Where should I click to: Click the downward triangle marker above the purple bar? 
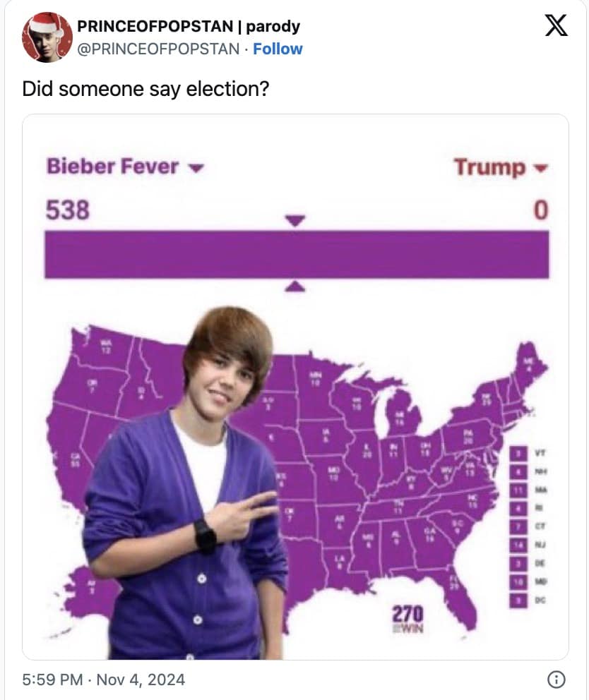[x=297, y=221]
